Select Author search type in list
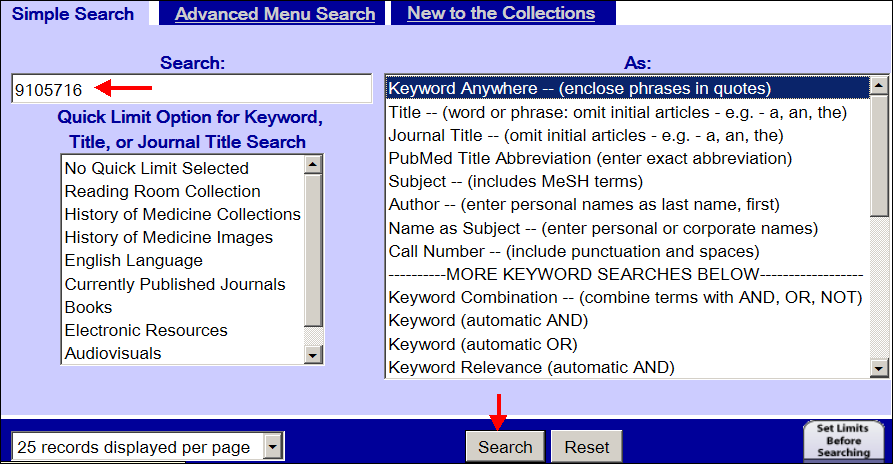 (x=584, y=204)
